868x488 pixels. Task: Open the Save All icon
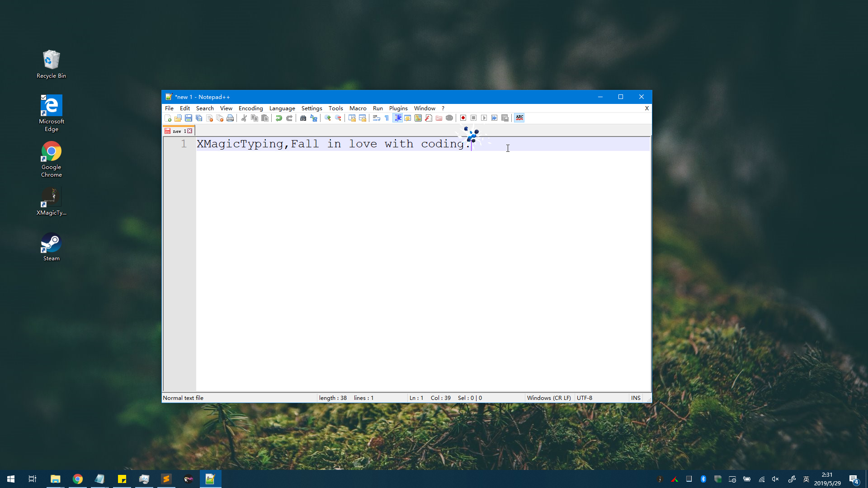(x=199, y=118)
